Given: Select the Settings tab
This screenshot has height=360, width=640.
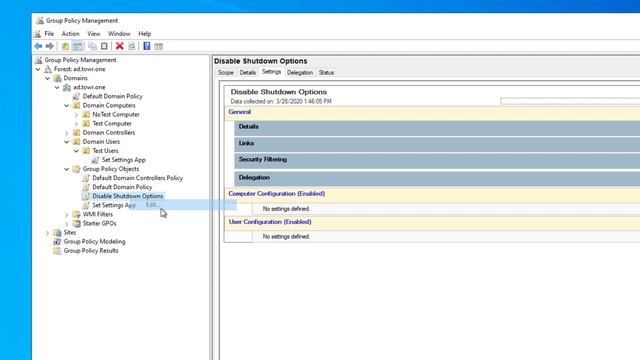Looking at the screenshot, I should (271, 72).
